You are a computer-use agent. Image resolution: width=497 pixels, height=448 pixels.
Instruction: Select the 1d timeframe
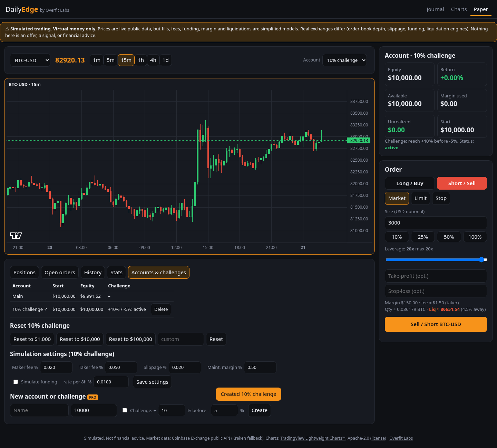click(166, 60)
